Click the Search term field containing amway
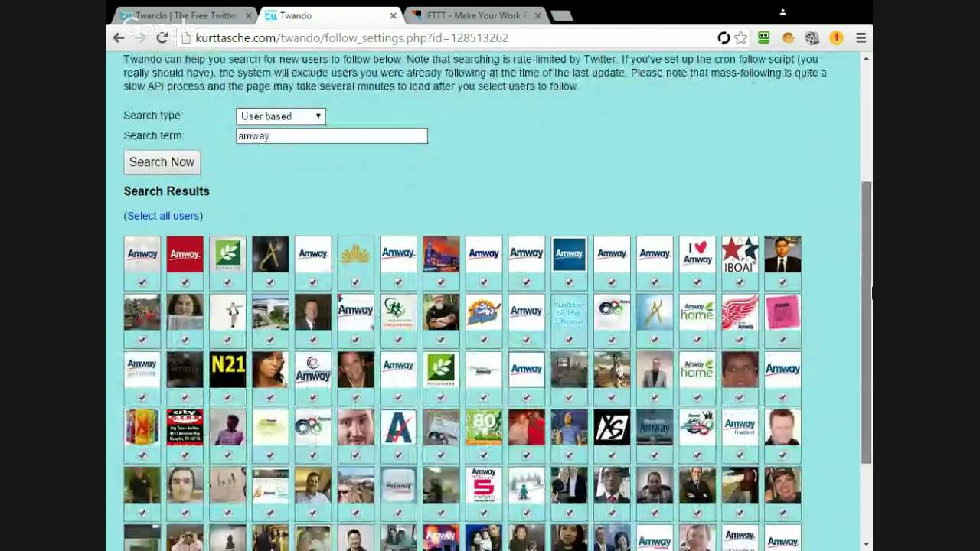This screenshot has width=980, height=551. pyautogui.click(x=332, y=135)
